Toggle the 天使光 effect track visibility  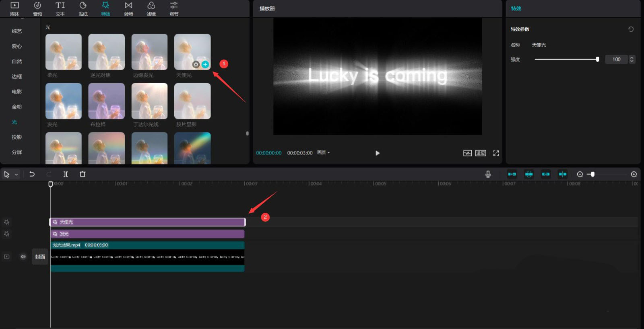coord(7,222)
